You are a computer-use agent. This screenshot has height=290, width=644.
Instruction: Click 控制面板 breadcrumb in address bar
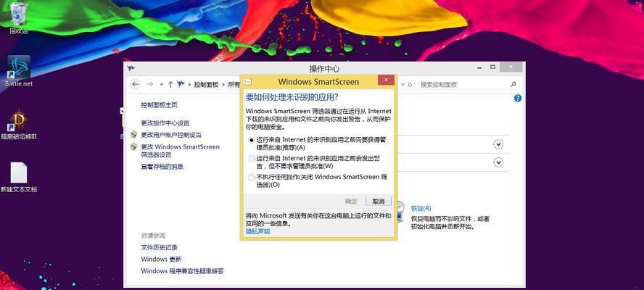point(206,84)
